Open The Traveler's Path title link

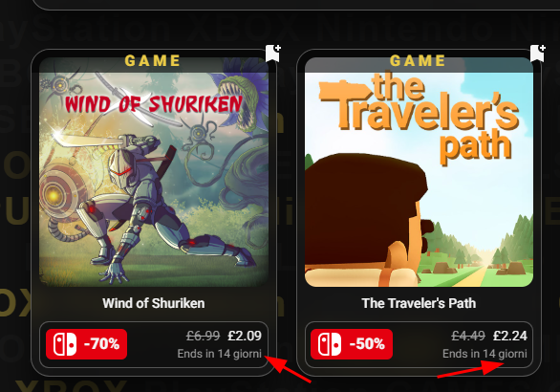419,303
